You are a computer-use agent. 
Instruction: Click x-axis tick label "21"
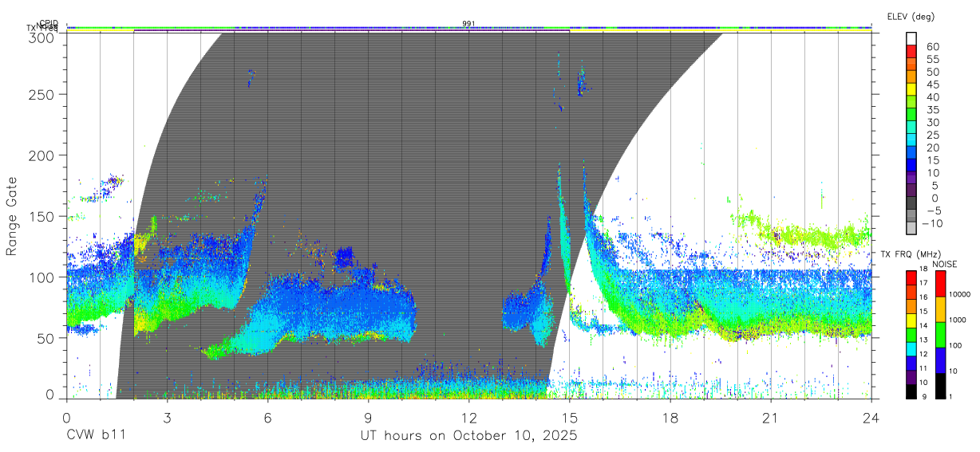click(771, 418)
